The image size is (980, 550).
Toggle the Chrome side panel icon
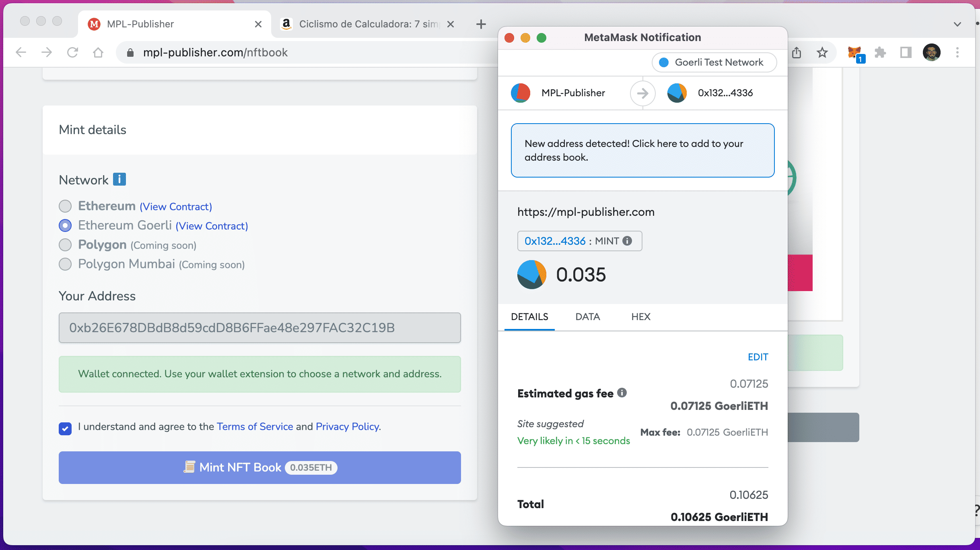pyautogui.click(x=906, y=53)
